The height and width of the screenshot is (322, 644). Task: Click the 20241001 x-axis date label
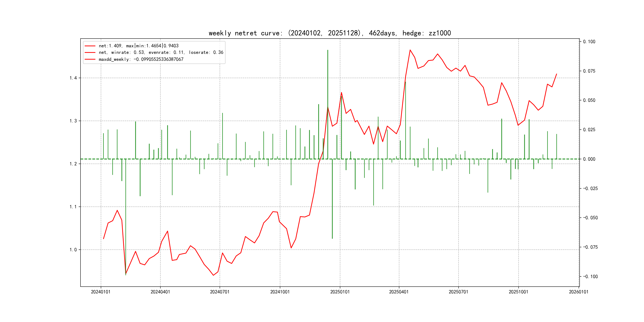click(x=280, y=292)
